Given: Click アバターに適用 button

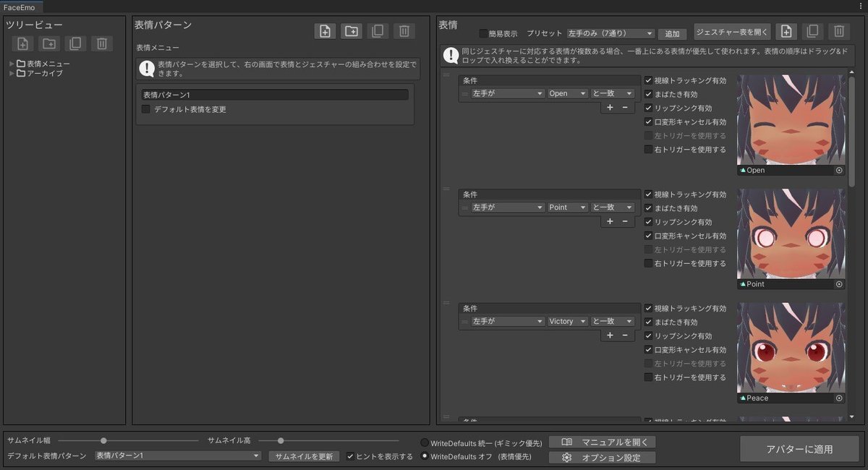Looking at the screenshot, I should (x=799, y=449).
